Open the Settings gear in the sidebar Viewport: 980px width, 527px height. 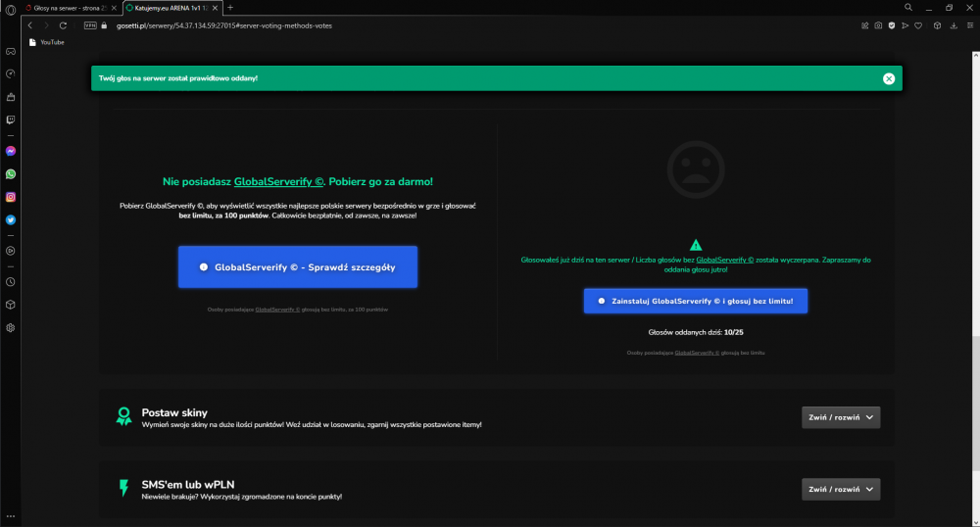point(11,328)
